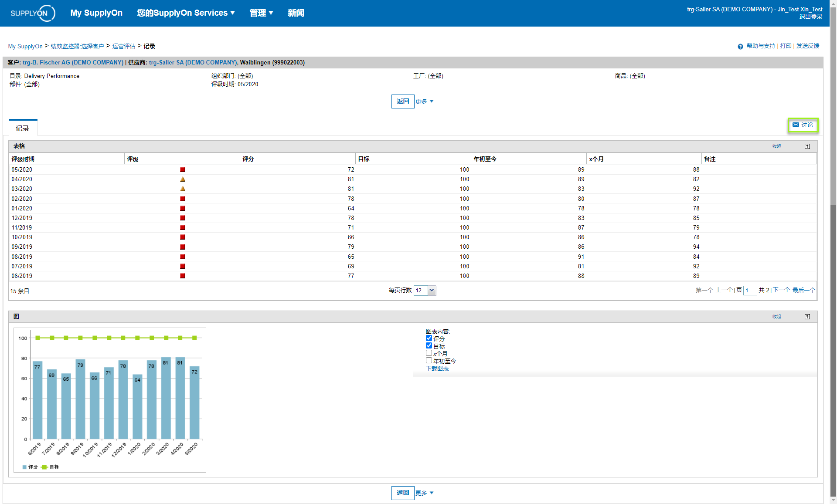The image size is (837, 504).
Task: Click the SupplyOn logo
Action: (x=33, y=13)
